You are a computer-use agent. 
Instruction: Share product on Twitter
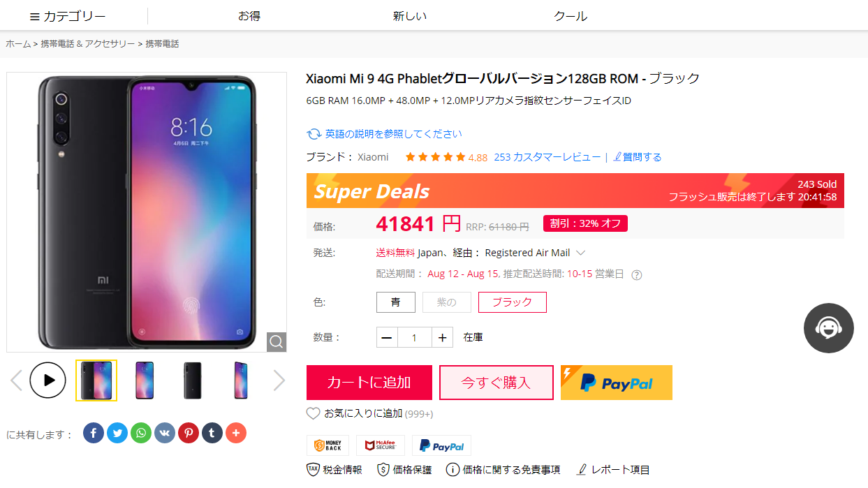click(117, 433)
